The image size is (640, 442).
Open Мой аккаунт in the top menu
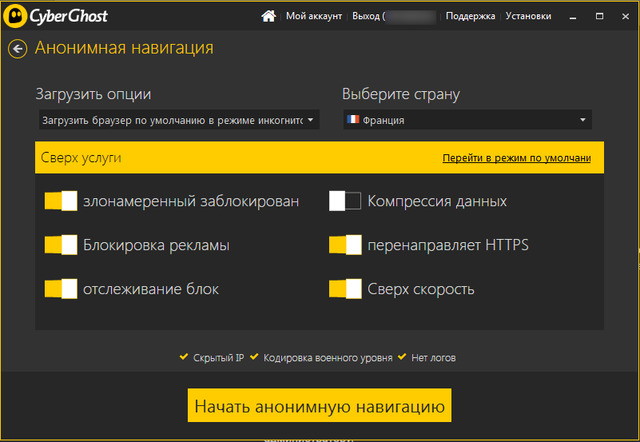[x=313, y=16]
